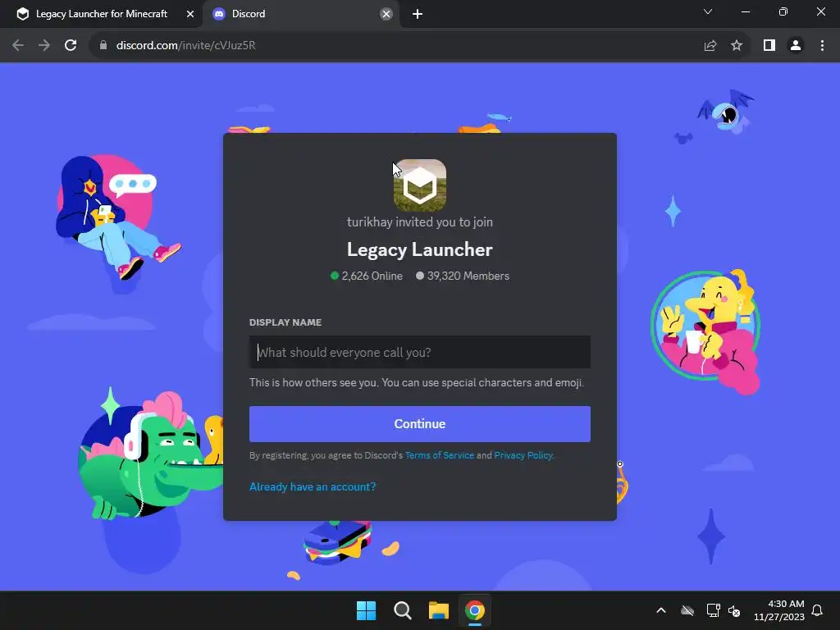Click '2,626 Online' count text

coord(372,276)
